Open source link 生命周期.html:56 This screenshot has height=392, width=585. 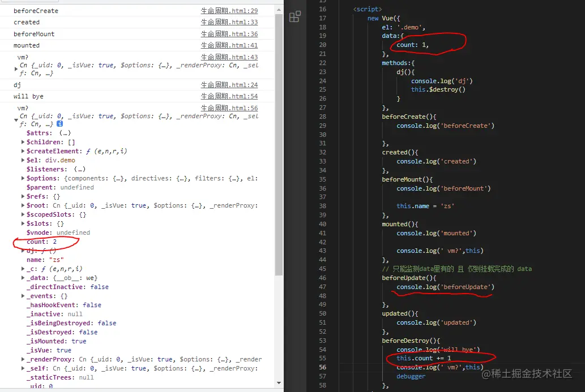(x=229, y=108)
